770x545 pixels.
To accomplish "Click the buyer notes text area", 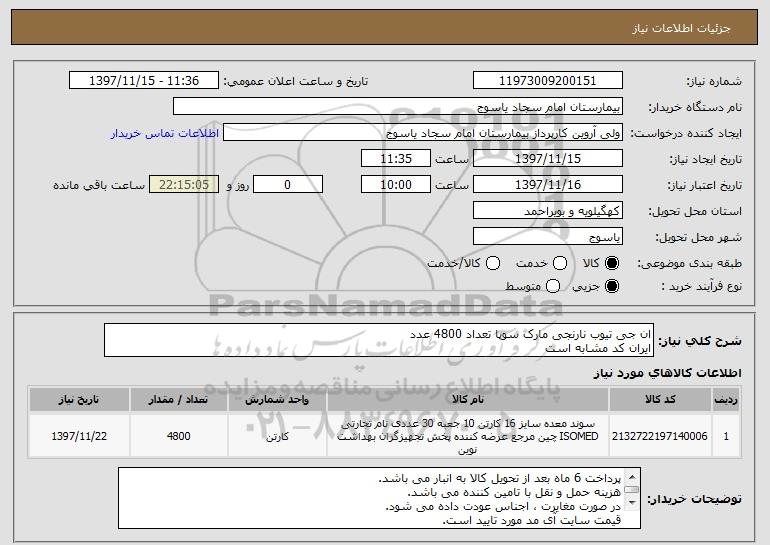I will coord(379,498).
